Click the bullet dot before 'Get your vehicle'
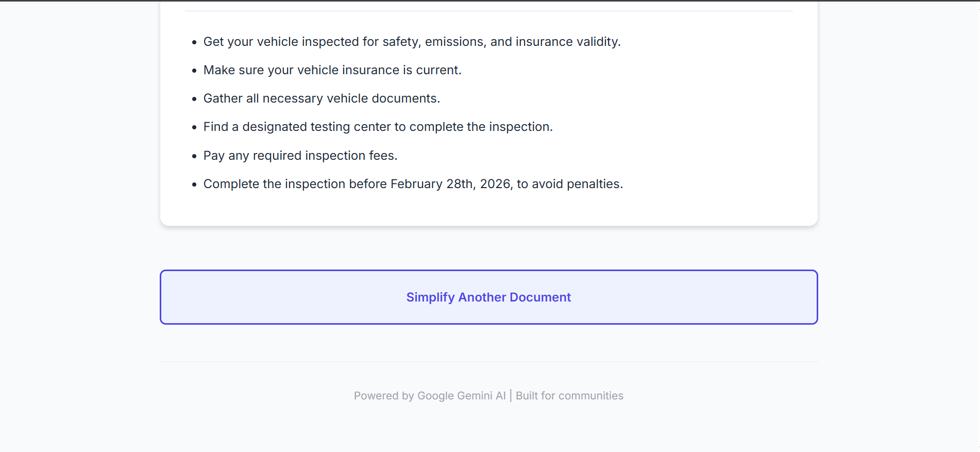Image resolution: width=980 pixels, height=452 pixels. point(194,42)
